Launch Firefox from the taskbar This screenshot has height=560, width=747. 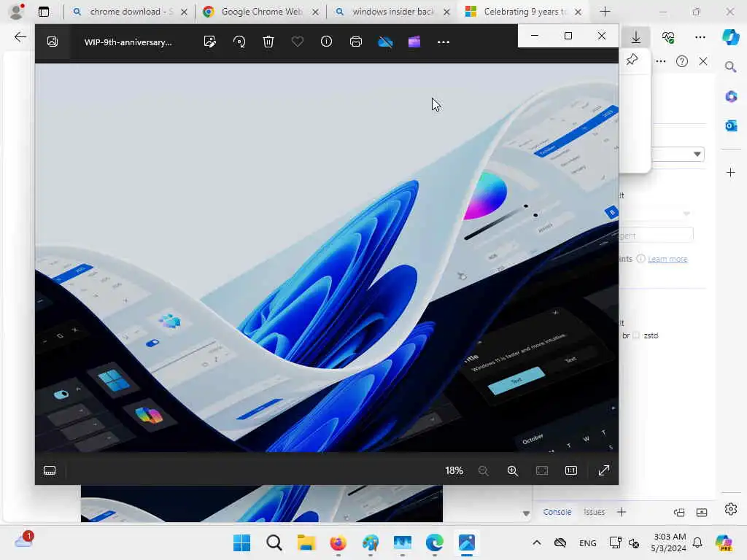tap(338, 542)
